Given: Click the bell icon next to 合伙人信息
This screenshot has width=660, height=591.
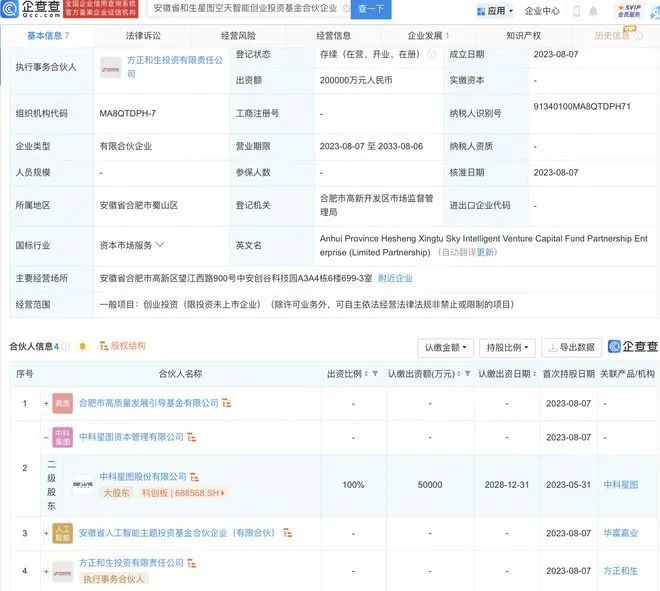Looking at the screenshot, I should (82, 347).
